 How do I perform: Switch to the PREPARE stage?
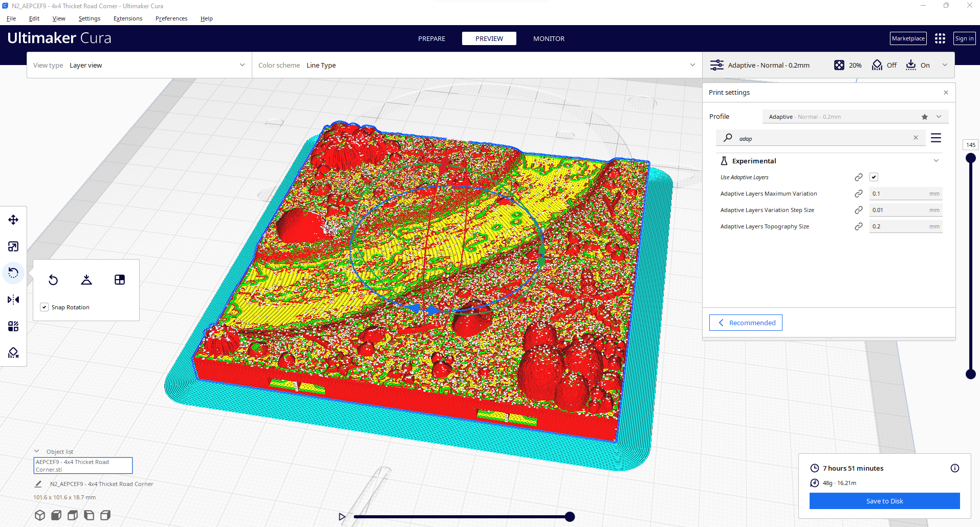(431, 38)
